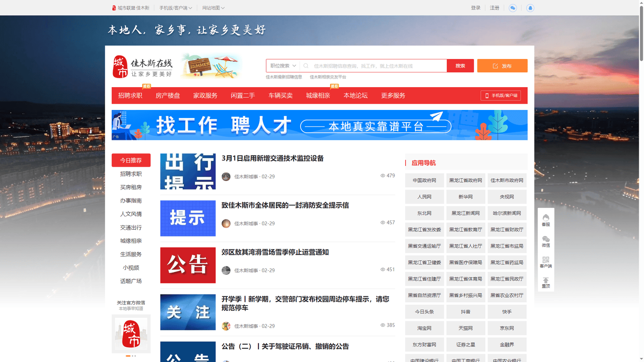Open 央视网 link

click(x=507, y=197)
